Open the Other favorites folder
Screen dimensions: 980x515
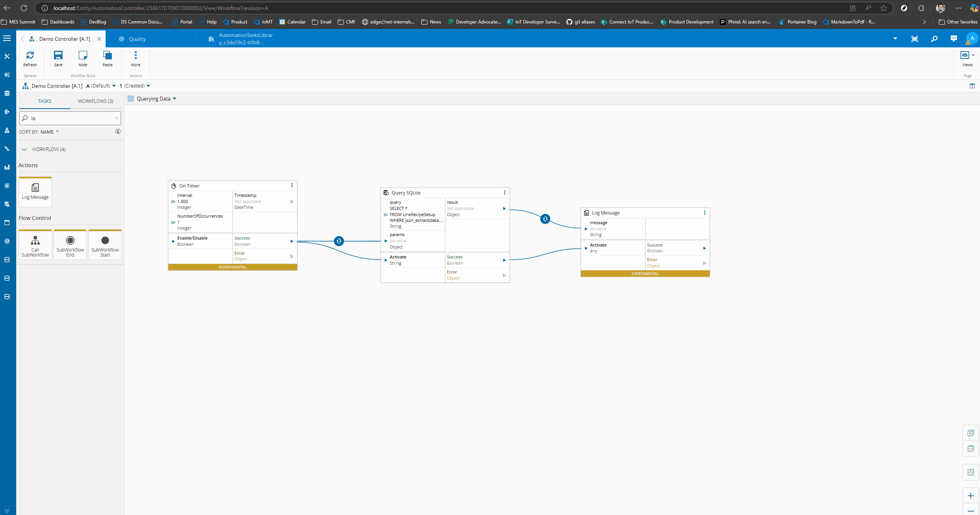point(958,22)
